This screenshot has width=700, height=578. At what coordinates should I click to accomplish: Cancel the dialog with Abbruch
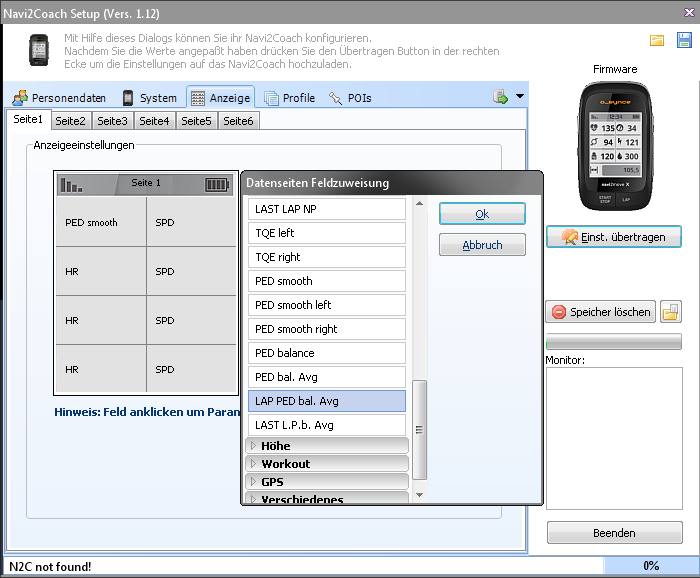pyautogui.click(x=482, y=245)
